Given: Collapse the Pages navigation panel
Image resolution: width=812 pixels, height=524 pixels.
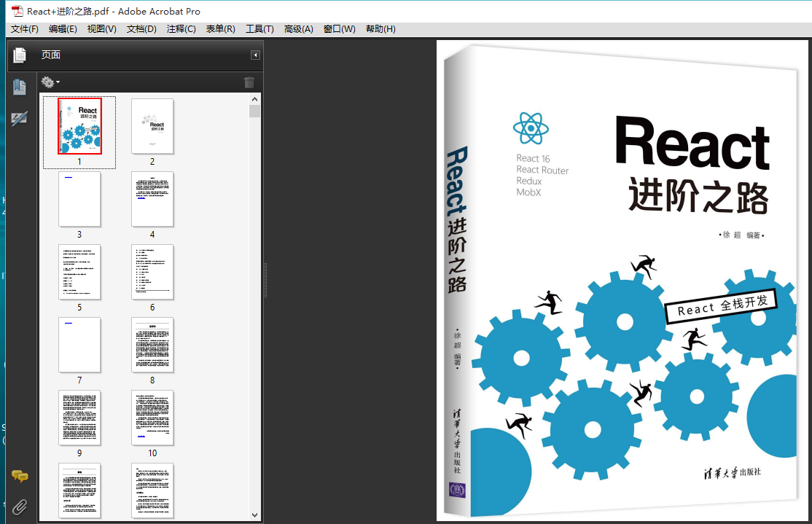Looking at the screenshot, I should click(x=255, y=55).
